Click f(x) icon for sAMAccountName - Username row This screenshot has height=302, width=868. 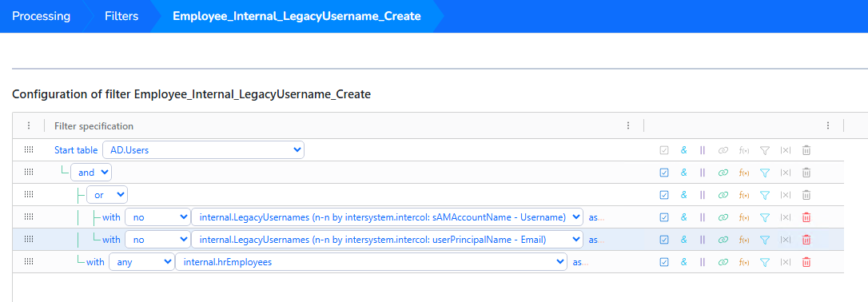(745, 217)
